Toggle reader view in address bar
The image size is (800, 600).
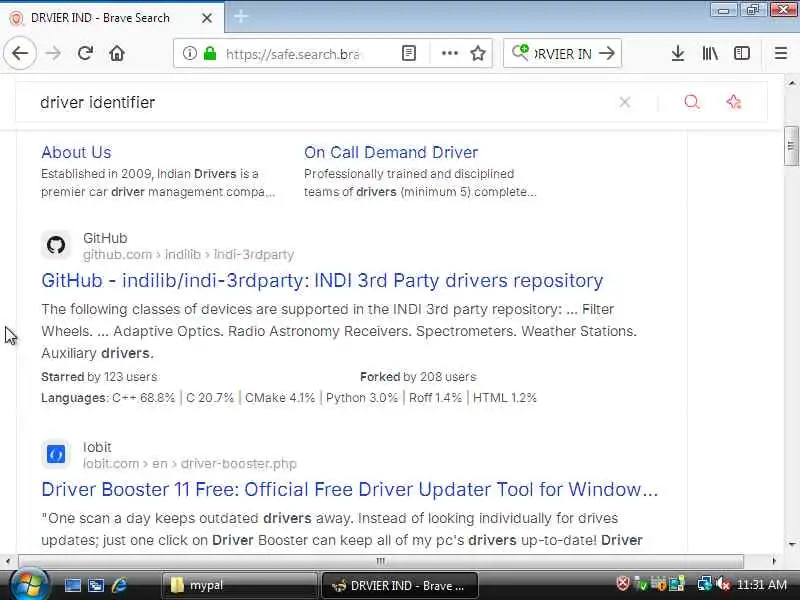(x=409, y=53)
